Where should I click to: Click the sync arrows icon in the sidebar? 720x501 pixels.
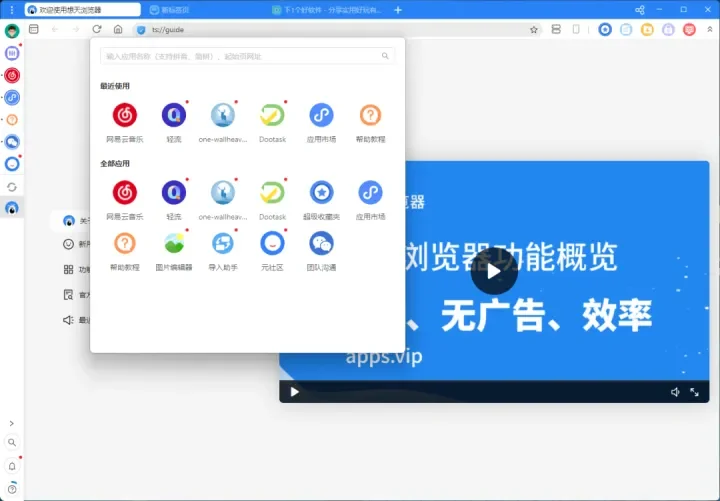click(12, 187)
